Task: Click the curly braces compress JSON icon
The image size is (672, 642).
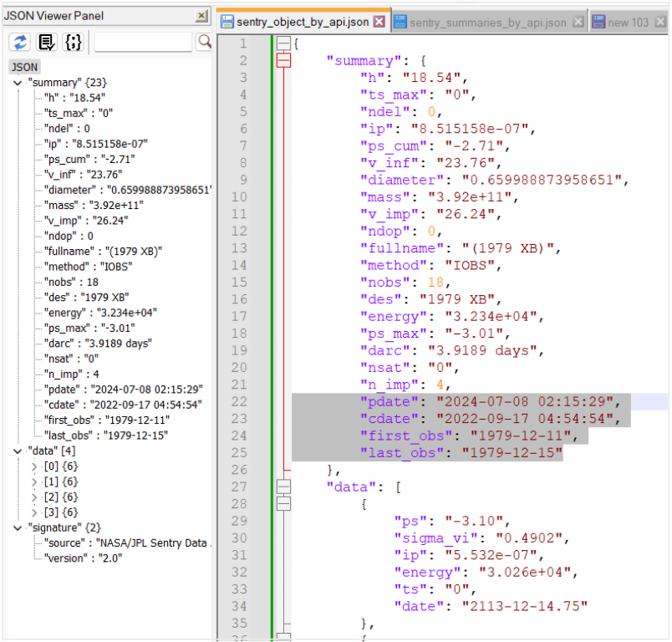Action: coord(73,42)
